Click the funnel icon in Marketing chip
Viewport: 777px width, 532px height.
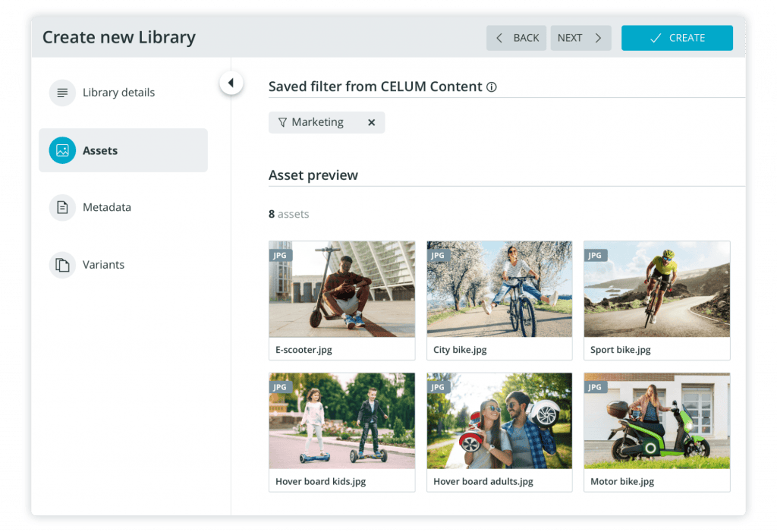282,122
